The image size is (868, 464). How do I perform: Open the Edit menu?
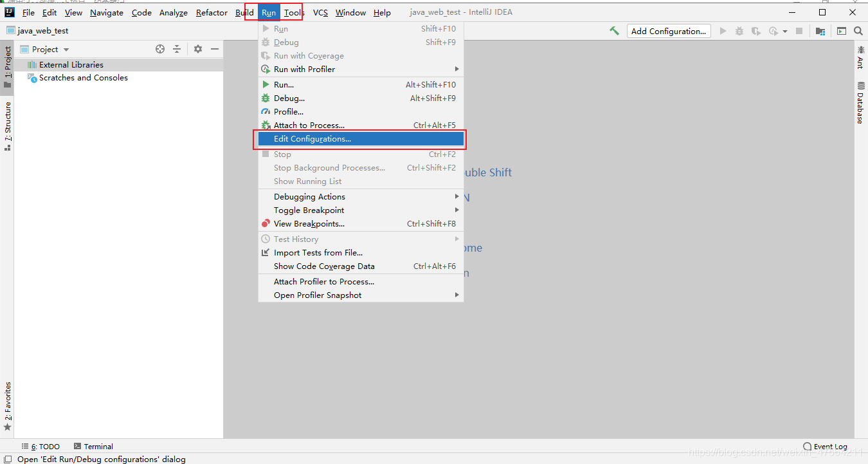point(50,12)
